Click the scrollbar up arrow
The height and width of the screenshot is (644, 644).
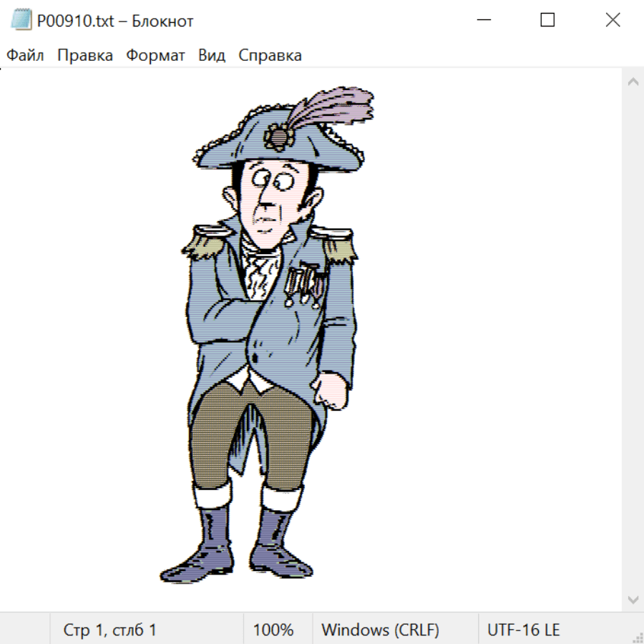(633, 82)
